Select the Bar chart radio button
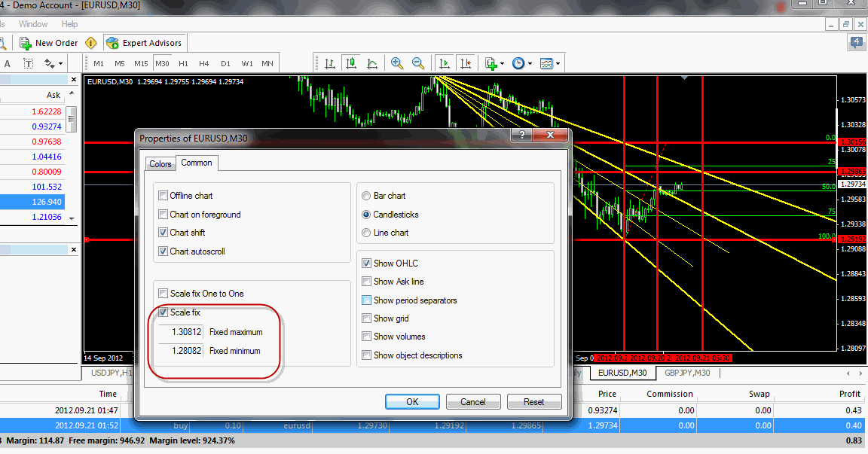The width and height of the screenshot is (868, 454). point(367,196)
